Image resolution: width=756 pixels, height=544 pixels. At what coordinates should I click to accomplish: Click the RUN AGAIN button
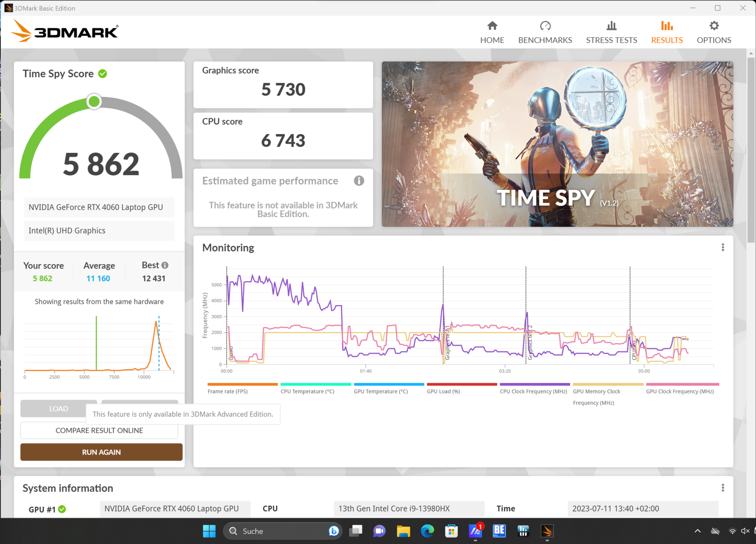[x=102, y=452]
